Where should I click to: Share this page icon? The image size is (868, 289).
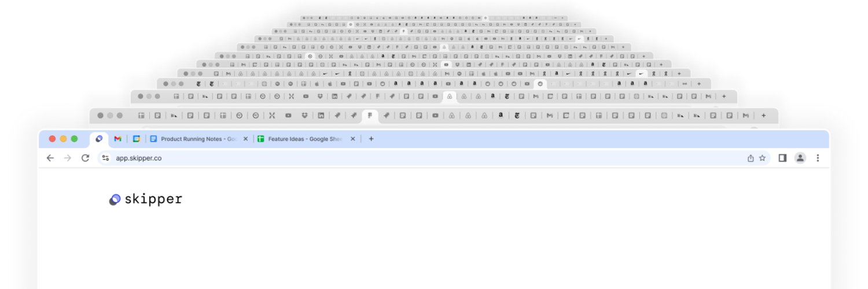click(x=751, y=158)
